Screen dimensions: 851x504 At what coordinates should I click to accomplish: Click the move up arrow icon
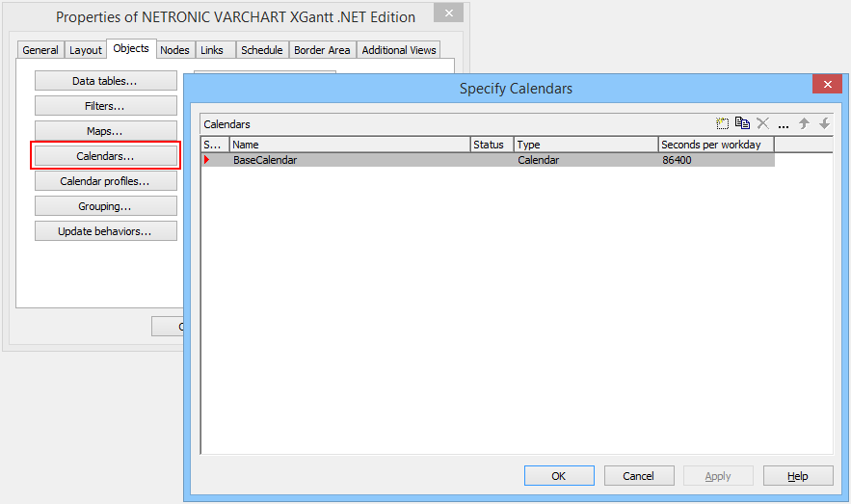click(804, 123)
